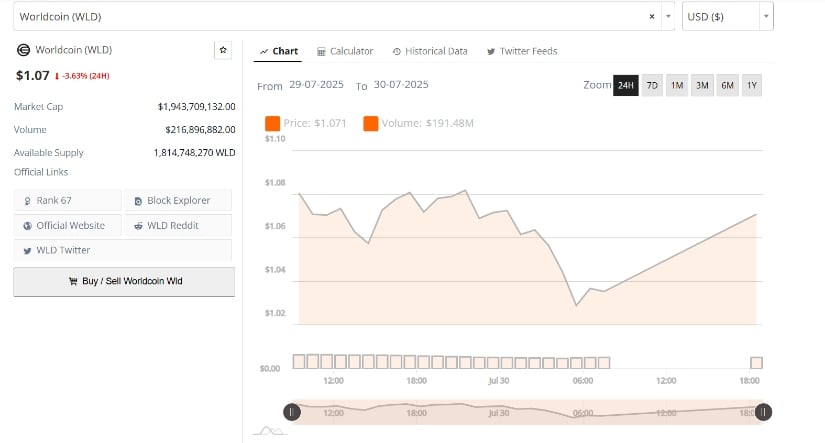The height and width of the screenshot is (443, 825).
Task: Toggle the Volume series orange legend swatch
Action: [370, 123]
